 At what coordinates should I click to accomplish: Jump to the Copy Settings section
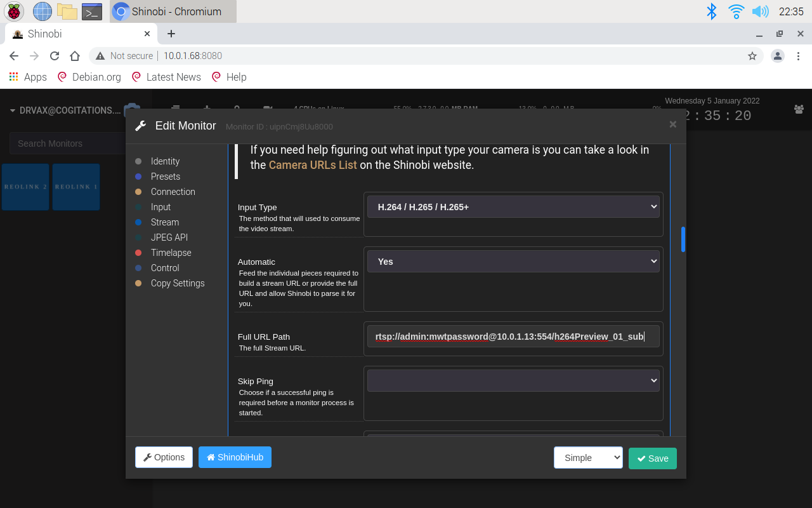coord(178,283)
